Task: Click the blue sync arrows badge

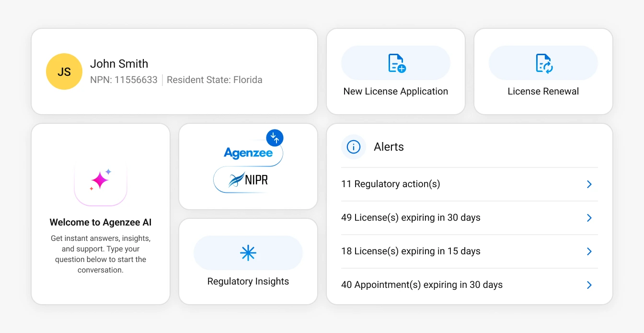Action: 275,138
